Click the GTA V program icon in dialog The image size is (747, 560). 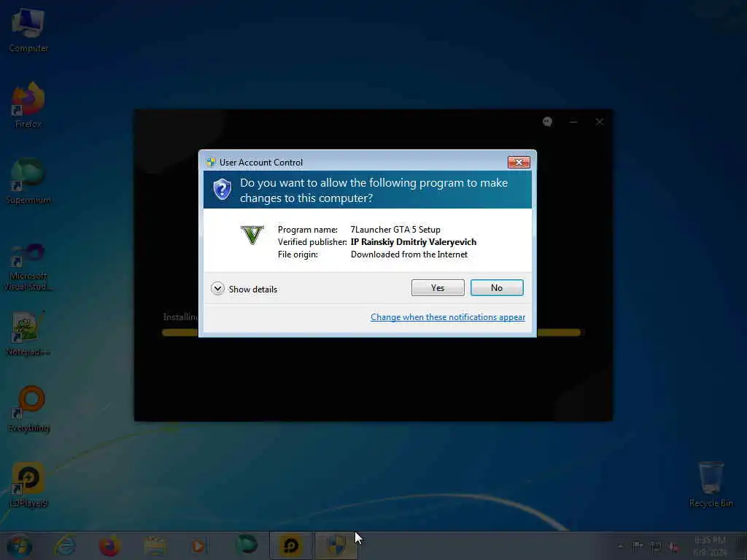pos(252,235)
